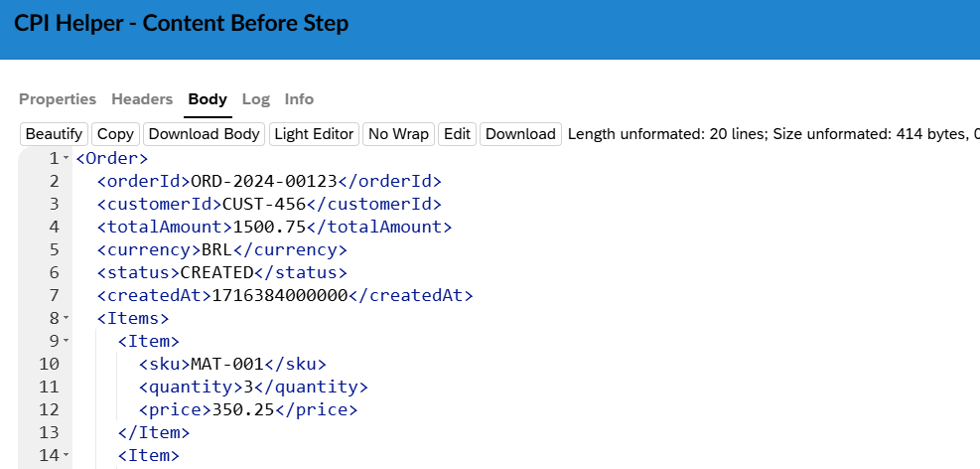
Task: Click the totalAmount value 1500.75
Action: coord(269,227)
